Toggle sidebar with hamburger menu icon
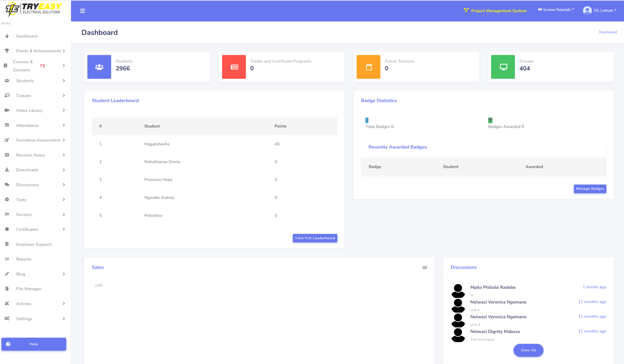 [82, 11]
